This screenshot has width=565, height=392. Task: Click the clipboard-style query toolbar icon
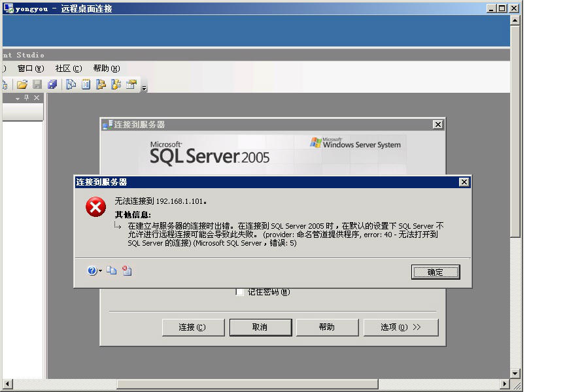86,84
